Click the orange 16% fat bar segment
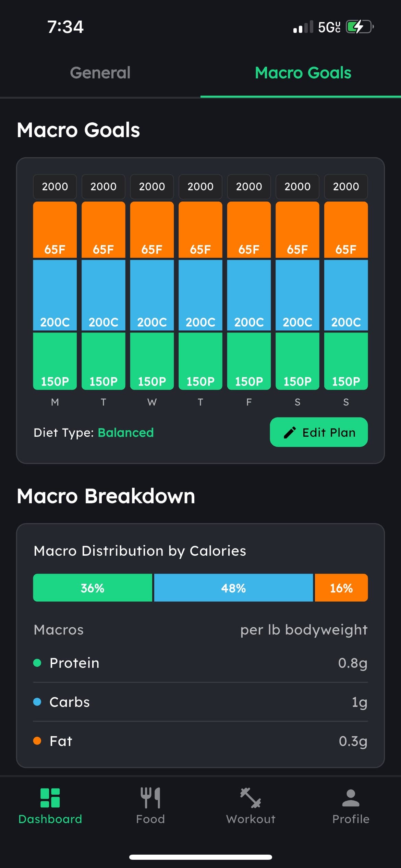401x868 pixels. [x=341, y=588]
